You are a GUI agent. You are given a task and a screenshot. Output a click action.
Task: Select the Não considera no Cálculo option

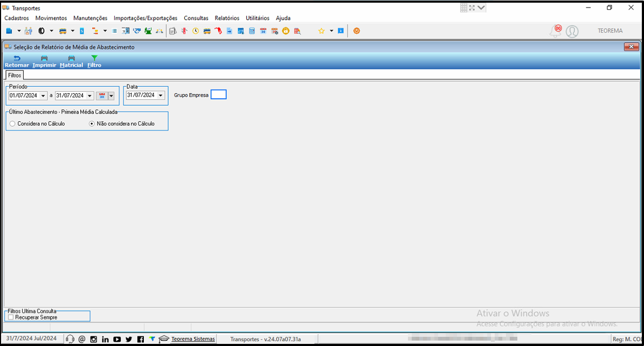click(92, 124)
